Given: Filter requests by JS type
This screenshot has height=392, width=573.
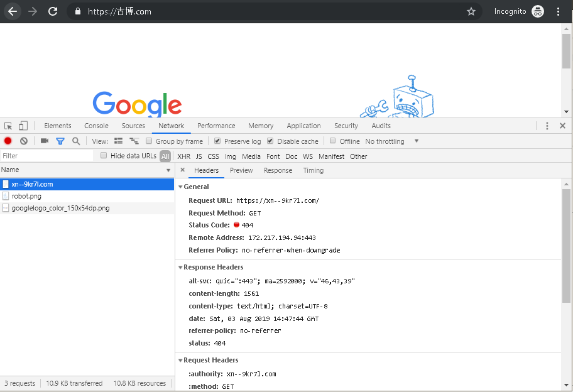Looking at the screenshot, I should 199,156.
